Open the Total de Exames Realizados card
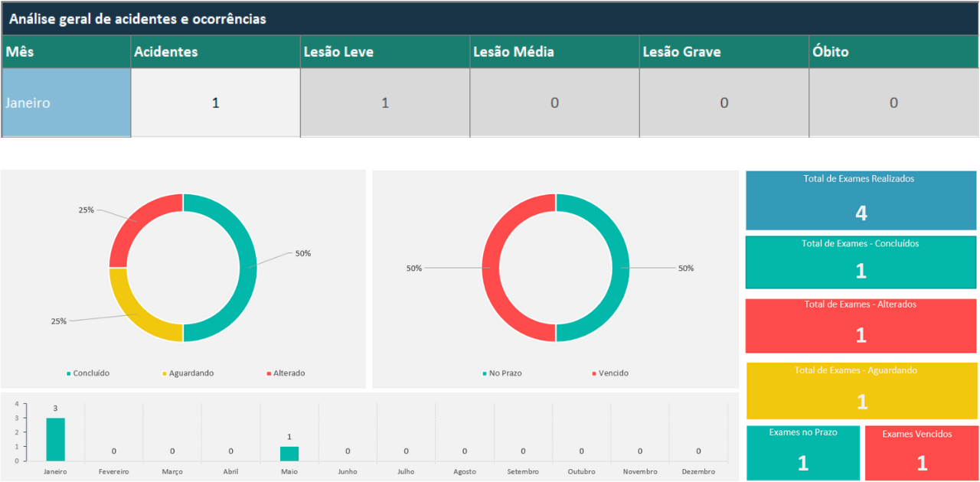 pyautogui.click(x=861, y=200)
